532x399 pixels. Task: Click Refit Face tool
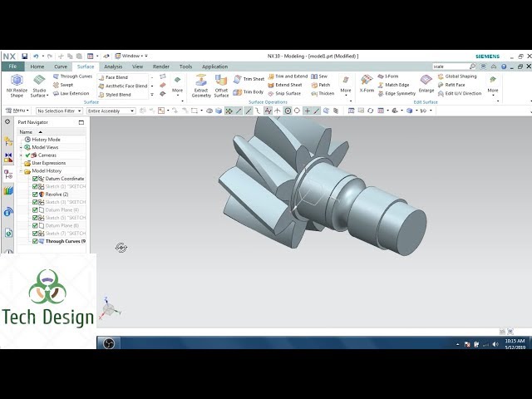(x=451, y=85)
